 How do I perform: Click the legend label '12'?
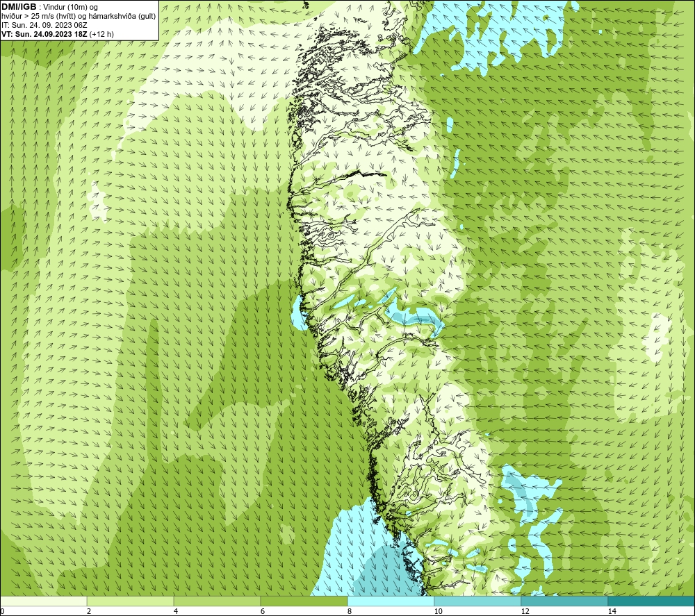click(x=525, y=612)
